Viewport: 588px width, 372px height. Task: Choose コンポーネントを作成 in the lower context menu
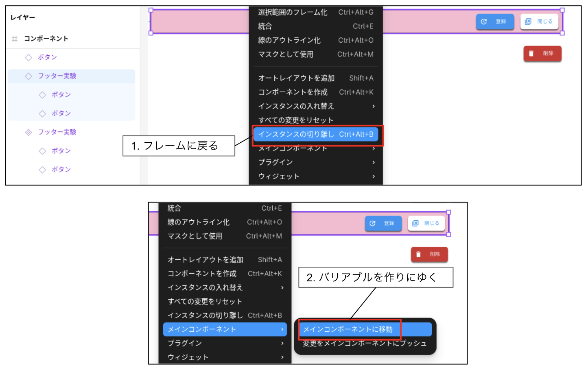225,274
